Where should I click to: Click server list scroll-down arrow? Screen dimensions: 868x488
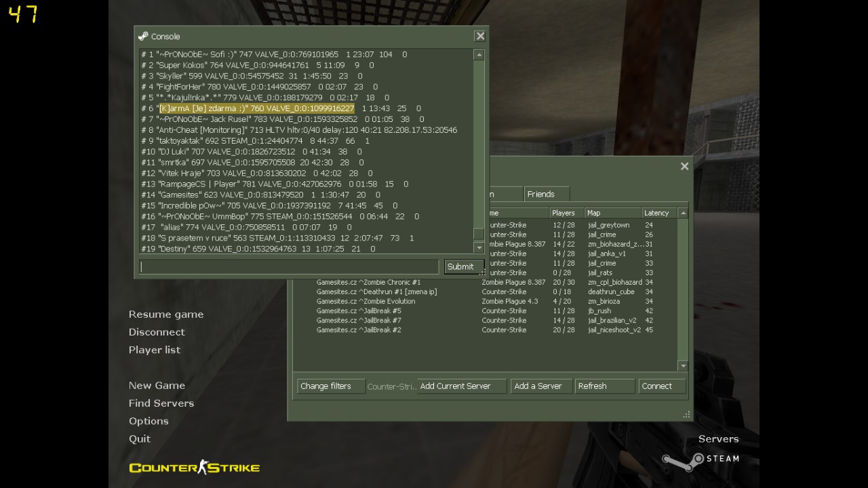click(683, 366)
